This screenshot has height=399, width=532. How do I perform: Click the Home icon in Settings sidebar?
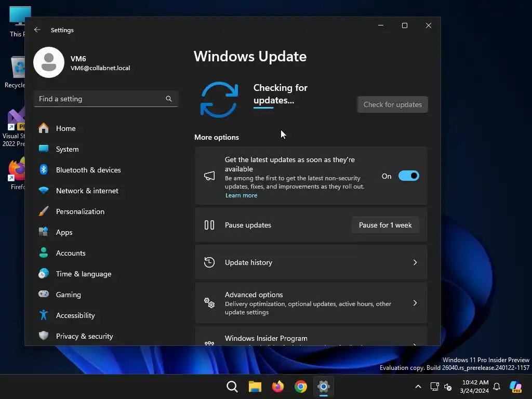(44, 128)
